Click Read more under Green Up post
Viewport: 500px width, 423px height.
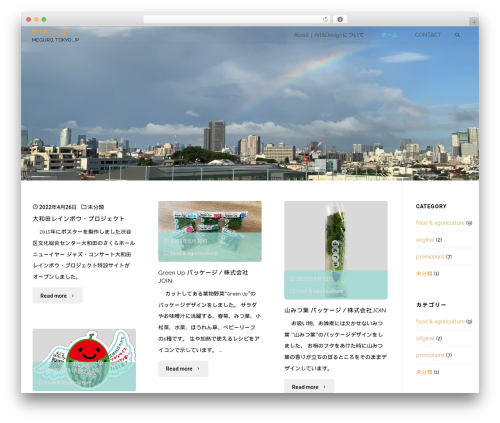click(183, 369)
